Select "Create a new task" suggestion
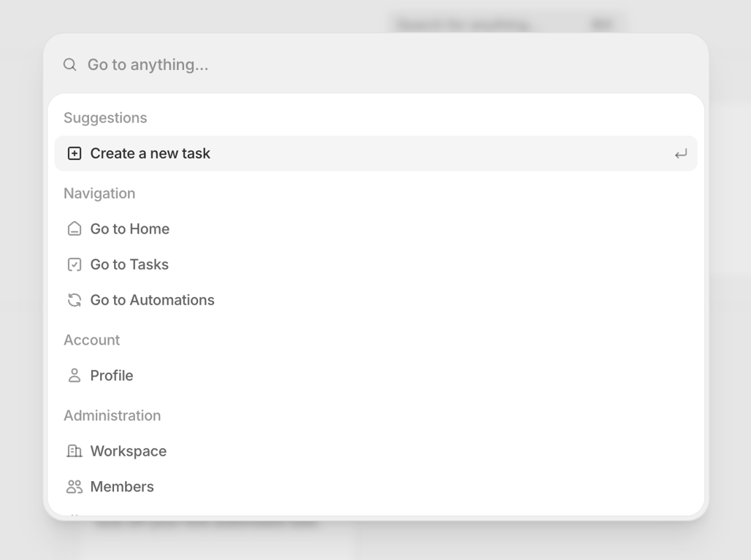The width and height of the screenshot is (751, 560). click(376, 153)
